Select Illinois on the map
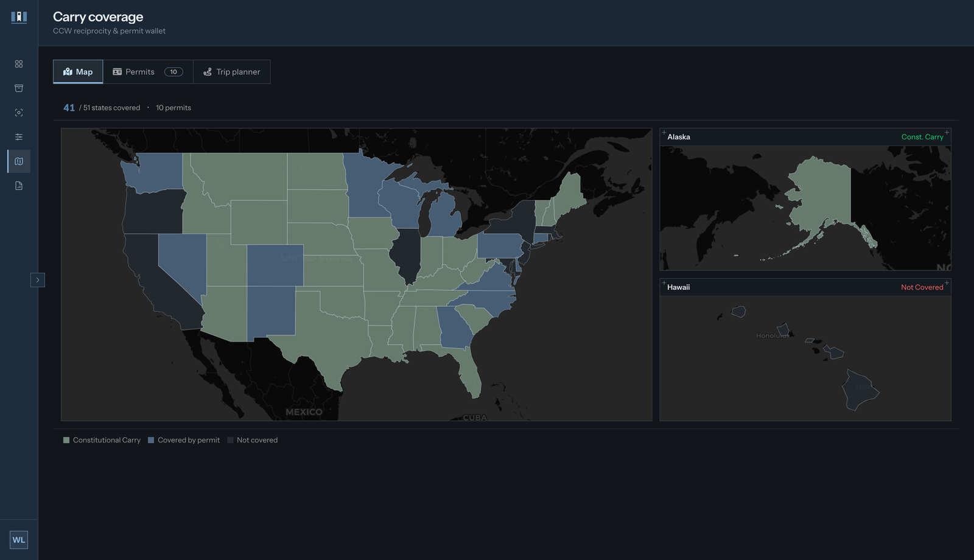Screen dimensions: 974x560 407,254
